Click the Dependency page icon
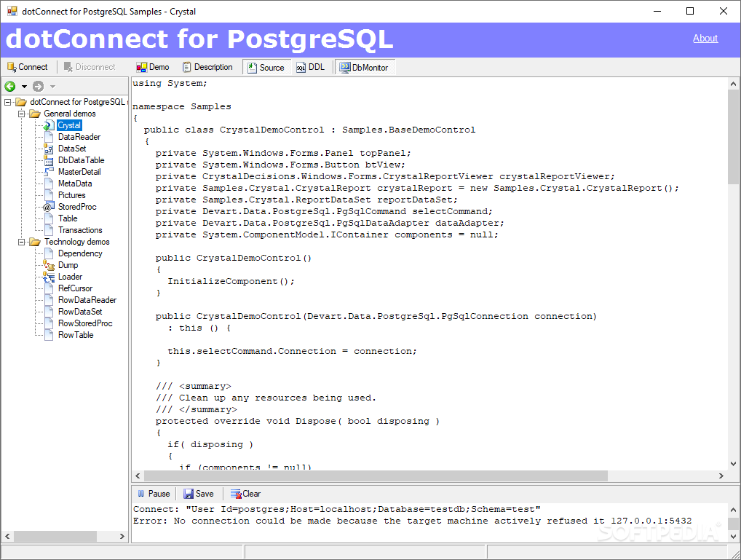The image size is (741, 560). coord(49,253)
